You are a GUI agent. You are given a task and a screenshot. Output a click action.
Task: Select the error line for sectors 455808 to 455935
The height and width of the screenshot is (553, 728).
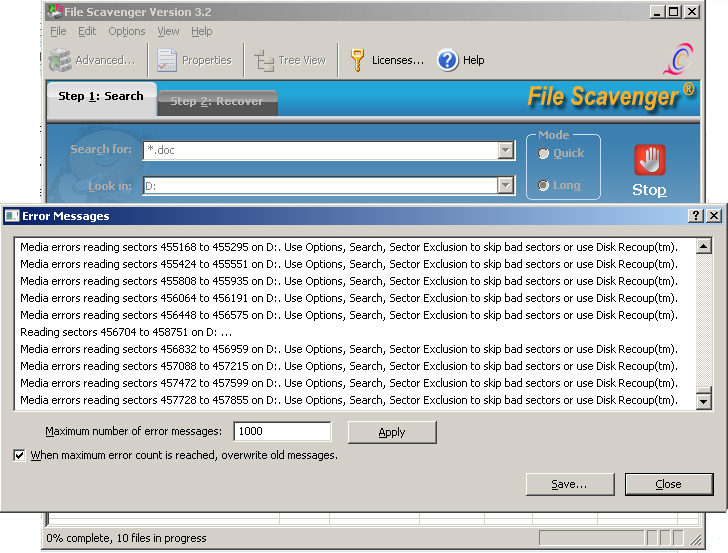[349, 281]
